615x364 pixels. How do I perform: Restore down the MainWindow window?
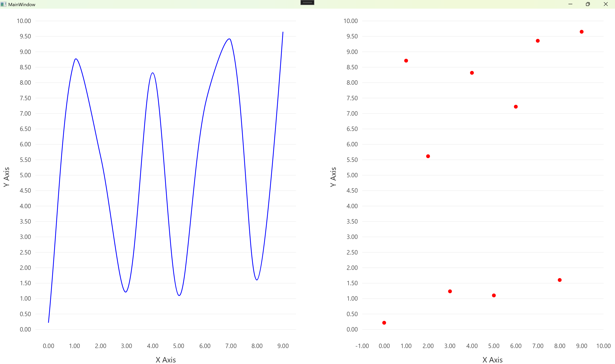[x=588, y=4]
